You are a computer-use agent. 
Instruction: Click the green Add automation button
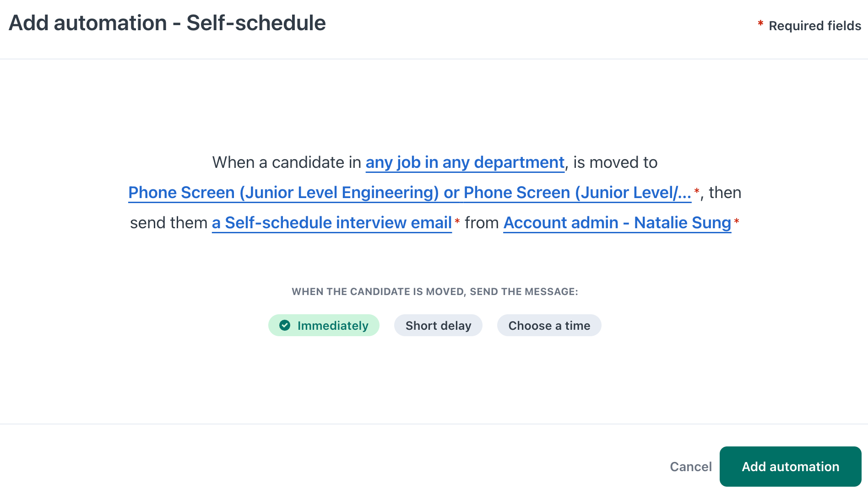790,467
